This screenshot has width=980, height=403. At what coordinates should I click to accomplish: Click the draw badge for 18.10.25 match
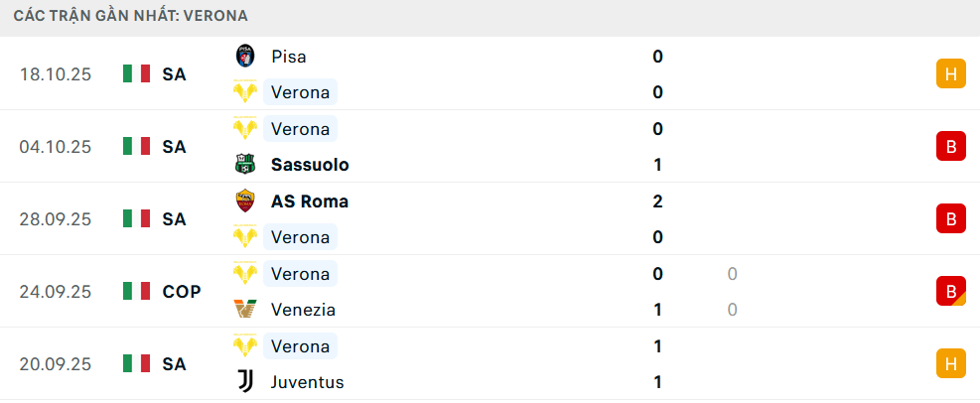pyautogui.click(x=950, y=73)
